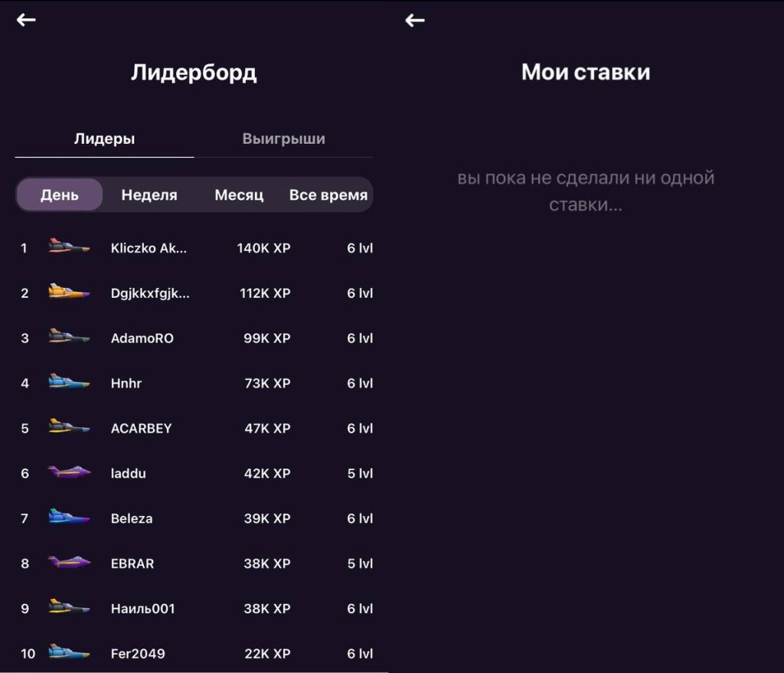This screenshot has width=784, height=673.
Task: Switch period filter to Неделя
Action: pyautogui.click(x=149, y=195)
